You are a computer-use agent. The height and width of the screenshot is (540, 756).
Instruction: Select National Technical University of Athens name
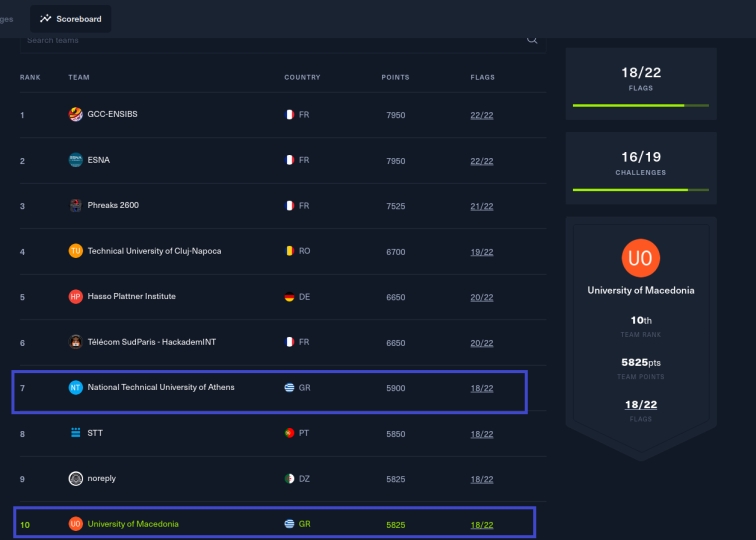tap(161, 388)
